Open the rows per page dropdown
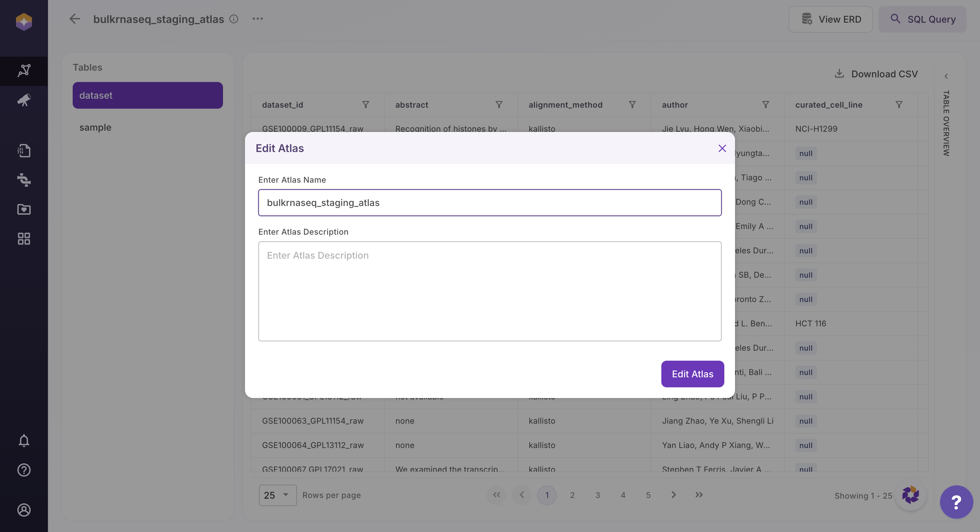 tap(277, 495)
